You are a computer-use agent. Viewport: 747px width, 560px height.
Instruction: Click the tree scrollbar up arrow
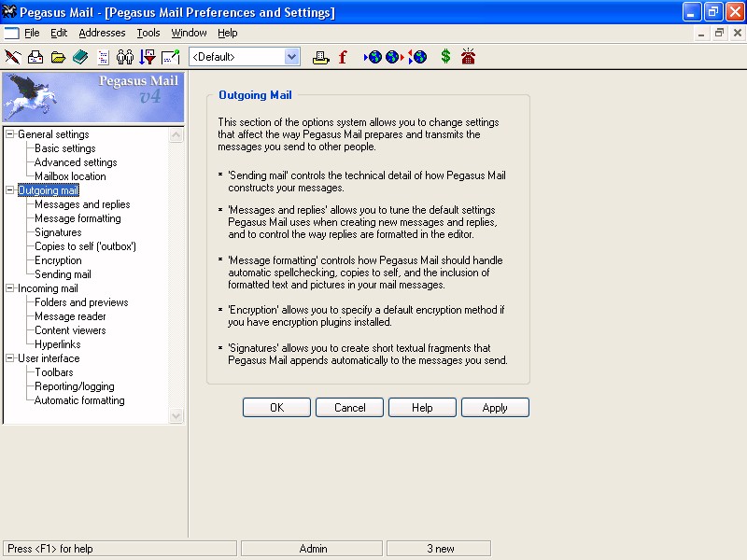click(x=176, y=135)
